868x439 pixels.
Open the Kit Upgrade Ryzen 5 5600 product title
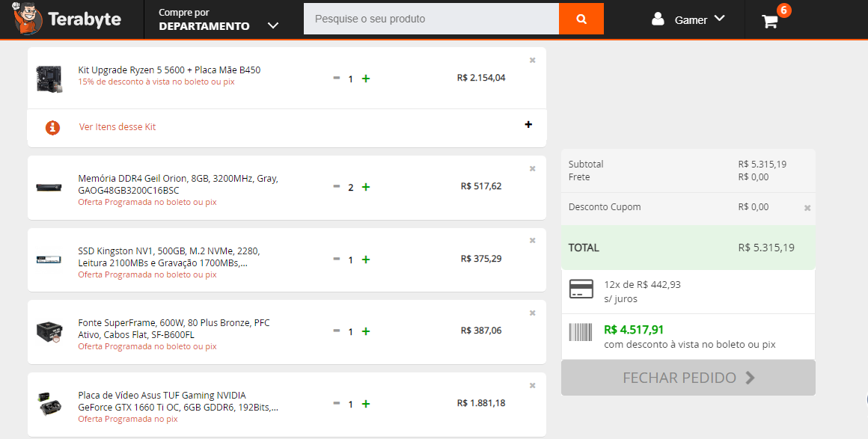pyautogui.click(x=169, y=70)
